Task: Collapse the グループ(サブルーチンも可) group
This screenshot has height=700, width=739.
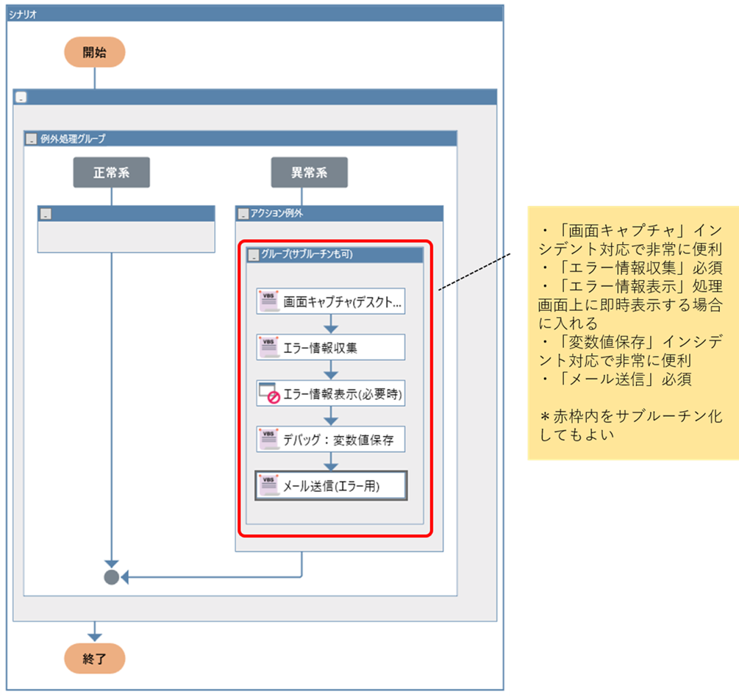Action: tap(254, 255)
